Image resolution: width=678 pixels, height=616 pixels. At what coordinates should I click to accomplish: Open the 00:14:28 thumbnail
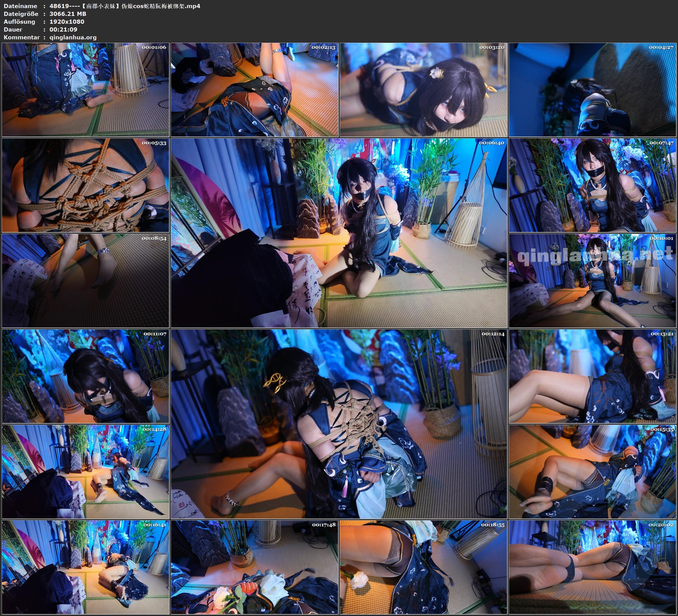pos(85,472)
